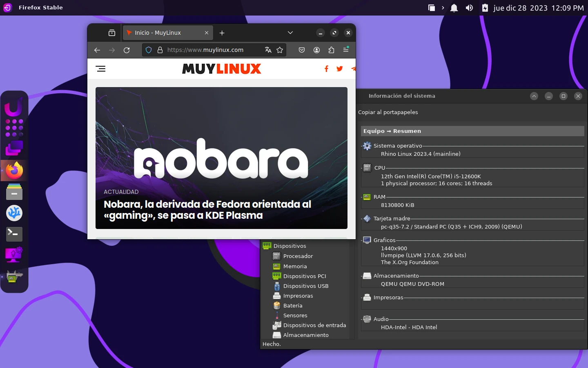Open the terminal icon in the dock

point(14,234)
